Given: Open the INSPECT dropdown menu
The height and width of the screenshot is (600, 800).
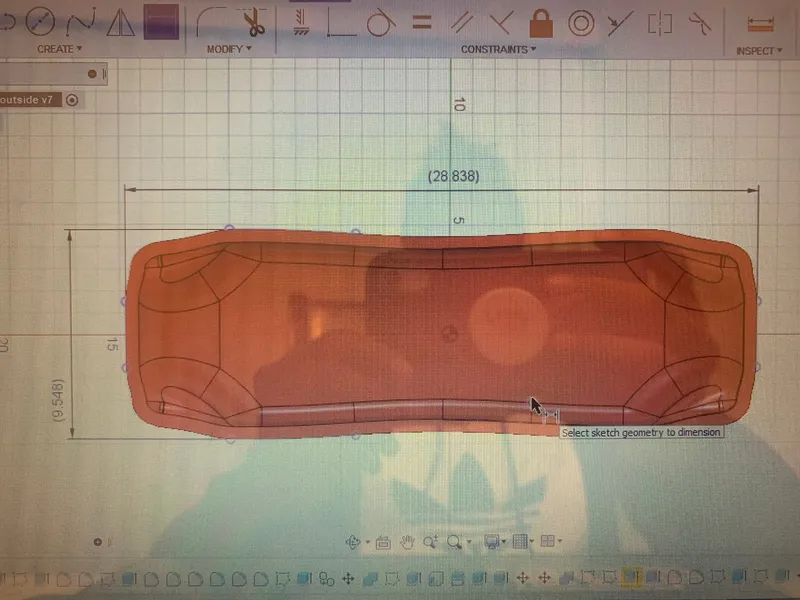Looking at the screenshot, I should coord(759,51).
